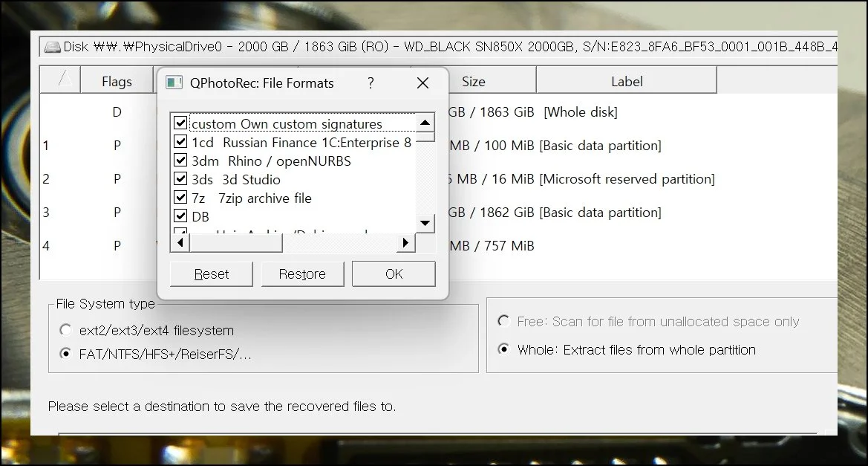Image resolution: width=868 pixels, height=466 pixels.
Task: Toggle the 1cd Russian Finance checkbox
Action: 180,141
